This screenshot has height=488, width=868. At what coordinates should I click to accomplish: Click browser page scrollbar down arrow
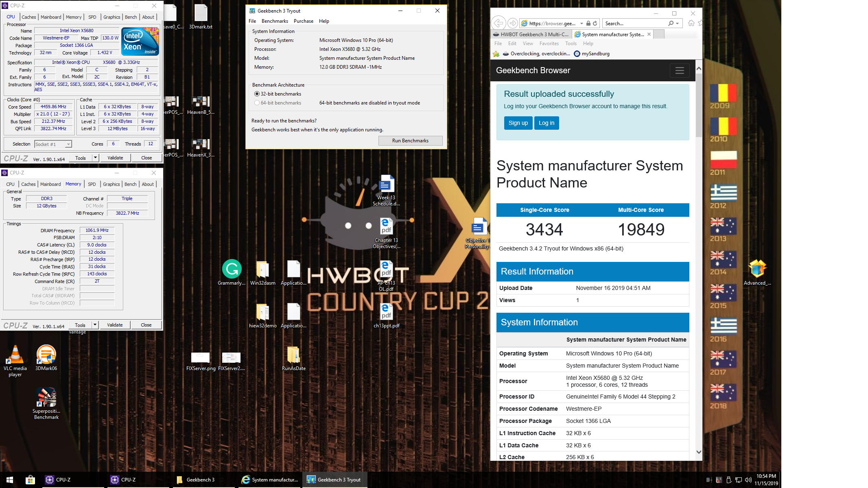click(x=699, y=452)
